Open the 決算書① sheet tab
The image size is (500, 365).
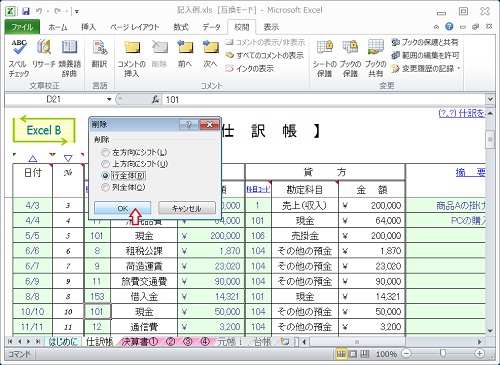coord(140,342)
